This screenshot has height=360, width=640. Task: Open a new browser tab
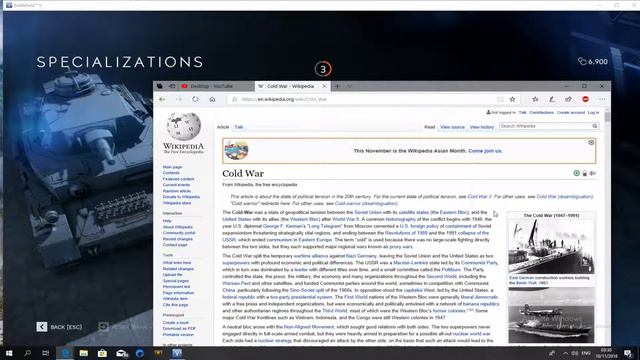[337, 86]
